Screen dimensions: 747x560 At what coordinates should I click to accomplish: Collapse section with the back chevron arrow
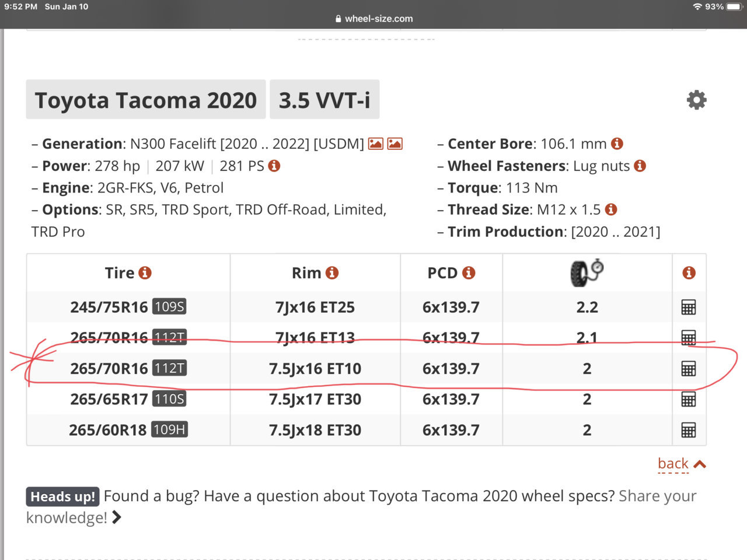tap(700, 464)
